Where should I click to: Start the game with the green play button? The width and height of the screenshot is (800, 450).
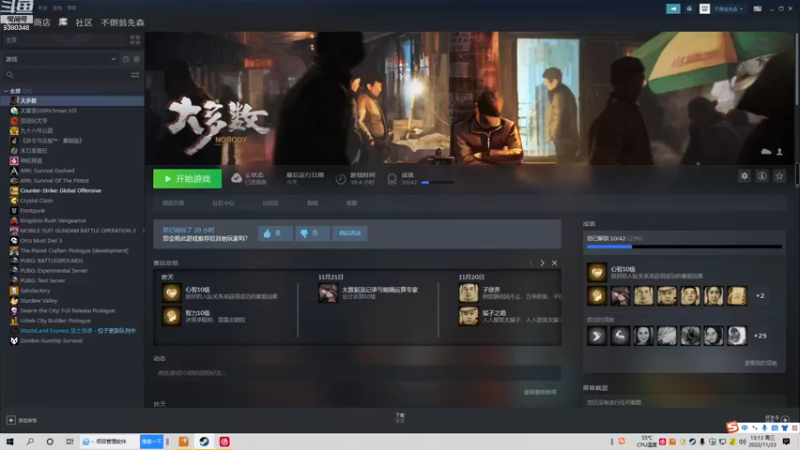pyautogui.click(x=187, y=179)
